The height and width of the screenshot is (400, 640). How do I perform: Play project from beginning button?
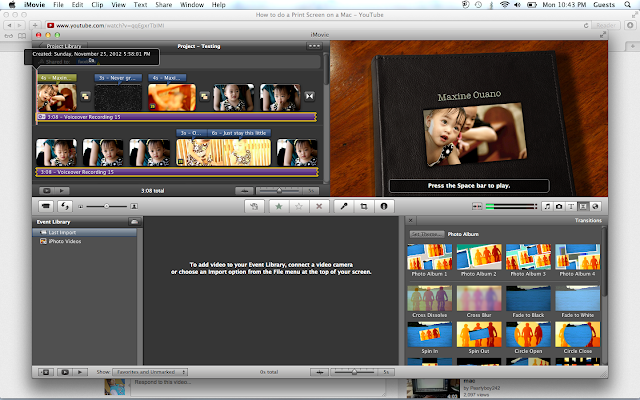(x=62, y=191)
